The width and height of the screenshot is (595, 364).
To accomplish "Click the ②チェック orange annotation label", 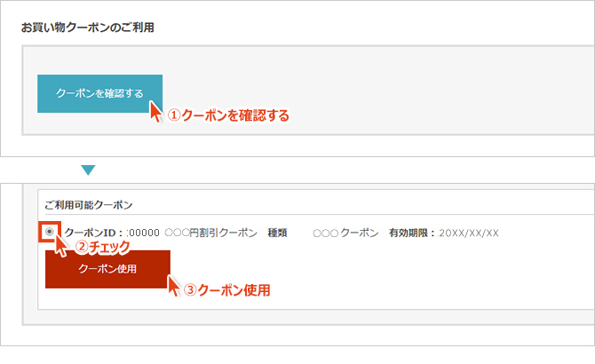I will tap(102, 246).
